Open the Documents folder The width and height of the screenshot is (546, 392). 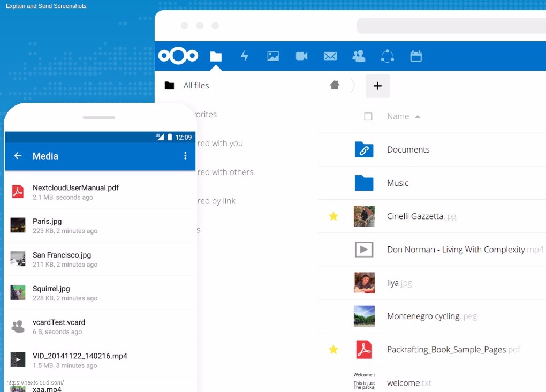[x=408, y=150]
